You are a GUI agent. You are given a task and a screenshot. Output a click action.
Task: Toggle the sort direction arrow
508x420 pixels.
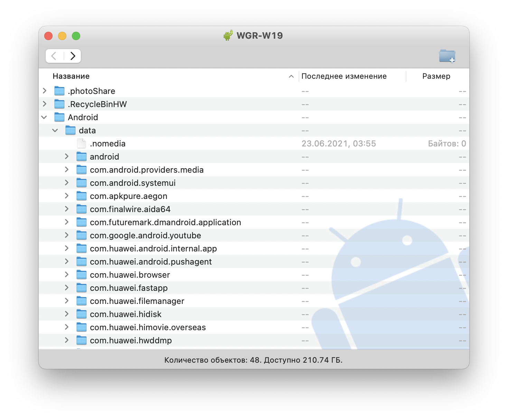pyautogui.click(x=291, y=76)
